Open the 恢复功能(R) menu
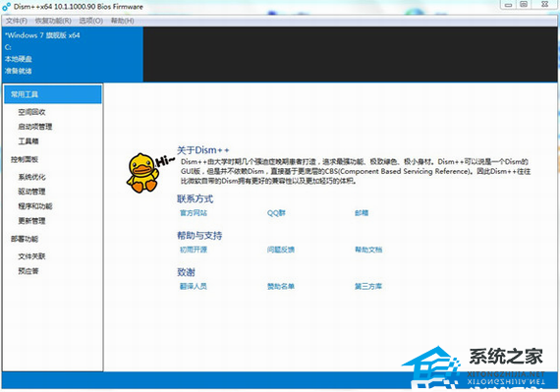The image size is (560, 392). tap(53, 21)
